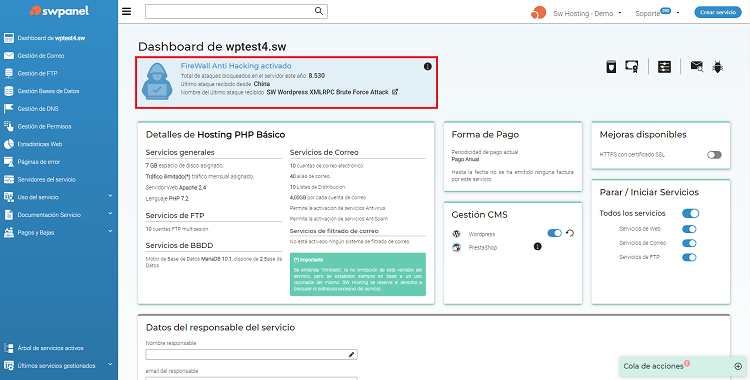Open external link beside Brute Force Attack
The height and width of the screenshot is (380, 750).
[x=395, y=92]
